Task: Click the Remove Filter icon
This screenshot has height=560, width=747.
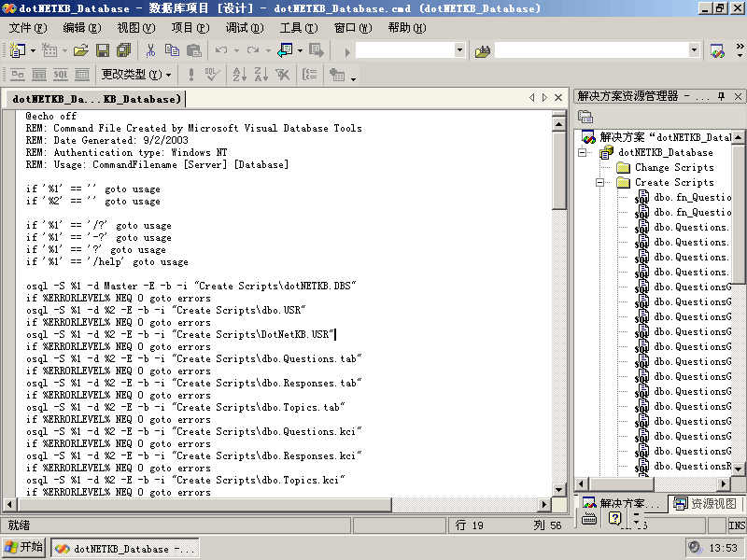Action: [x=283, y=75]
